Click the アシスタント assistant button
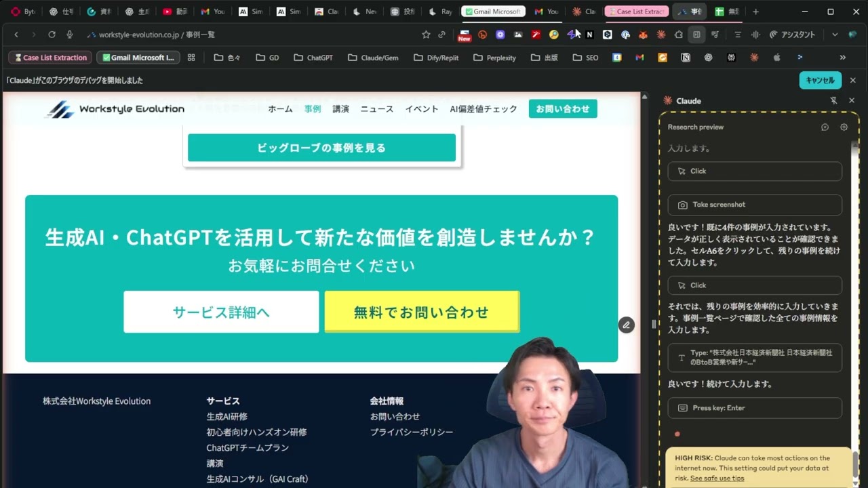The image size is (868, 488). point(792,35)
